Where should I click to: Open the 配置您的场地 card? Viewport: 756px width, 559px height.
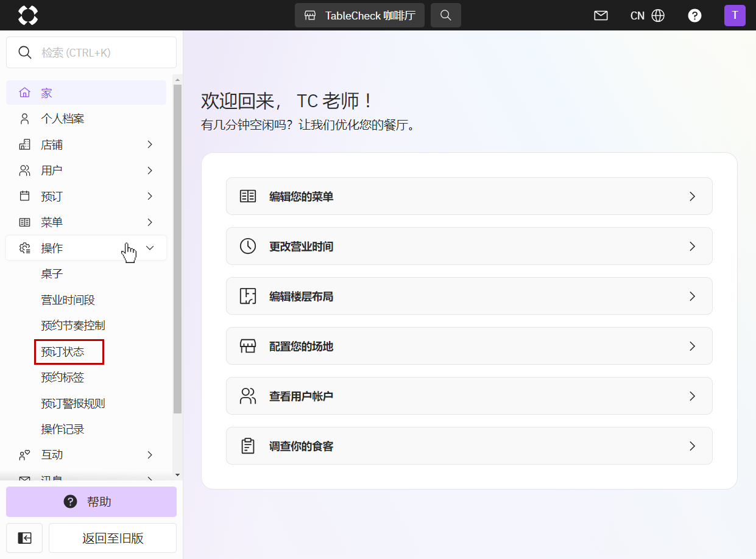pos(469,346)
